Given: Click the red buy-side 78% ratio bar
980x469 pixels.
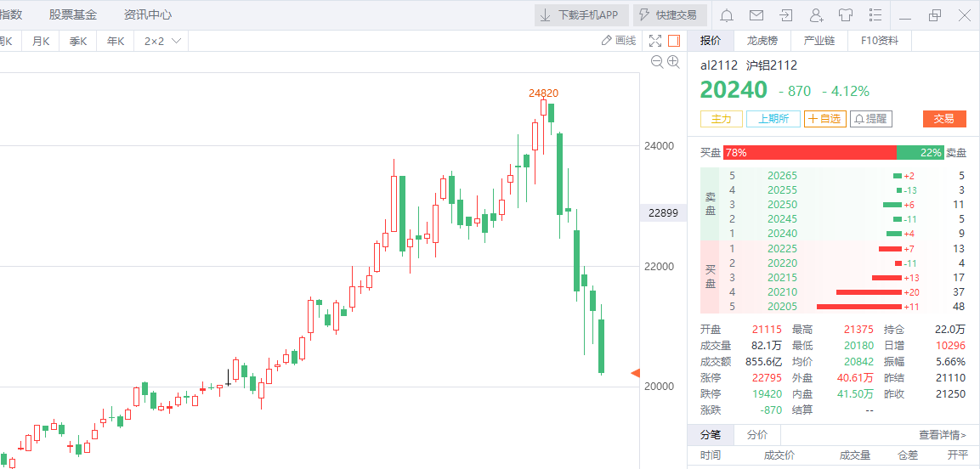Looking at the screenshot, I should 809,152.
